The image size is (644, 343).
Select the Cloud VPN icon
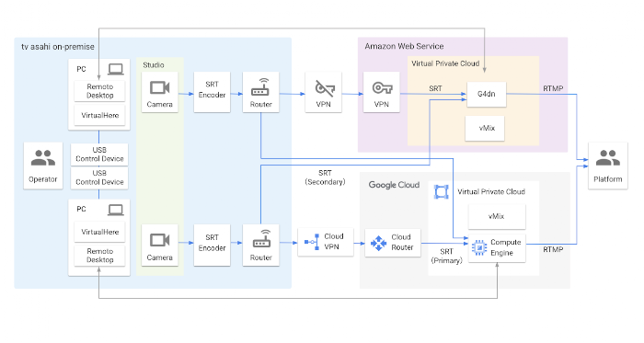point(312,242)
